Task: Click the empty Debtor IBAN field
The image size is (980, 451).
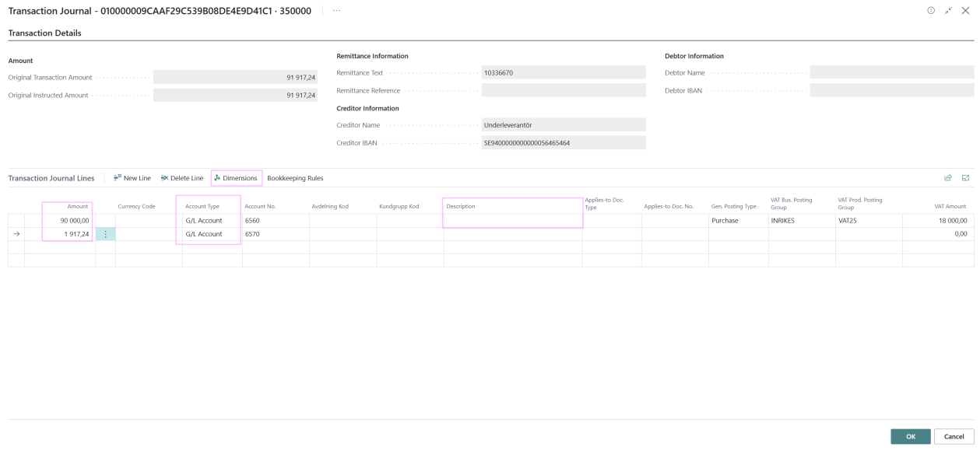Action: point(891,90)
